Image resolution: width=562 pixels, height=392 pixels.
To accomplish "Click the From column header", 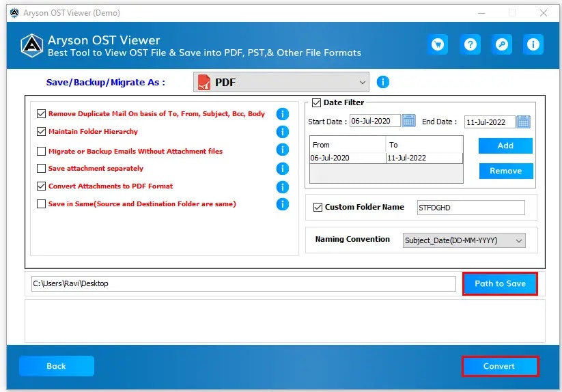I will 348,145.
